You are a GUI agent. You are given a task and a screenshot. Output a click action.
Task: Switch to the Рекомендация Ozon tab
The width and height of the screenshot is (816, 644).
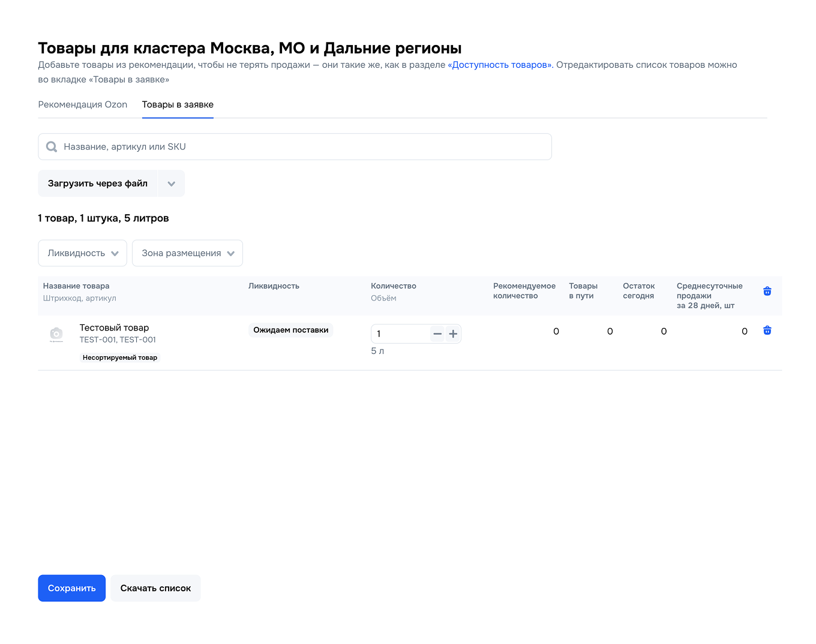(x=82, y=104)
